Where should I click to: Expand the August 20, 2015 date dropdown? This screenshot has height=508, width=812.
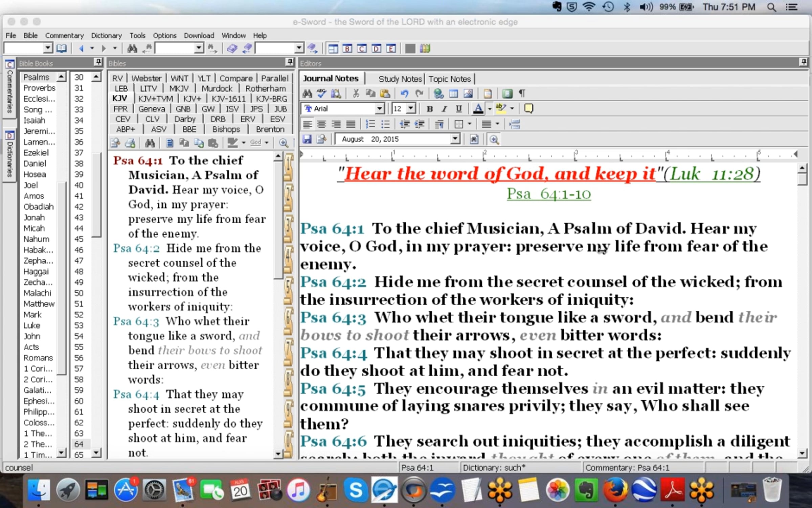point(455,139)
